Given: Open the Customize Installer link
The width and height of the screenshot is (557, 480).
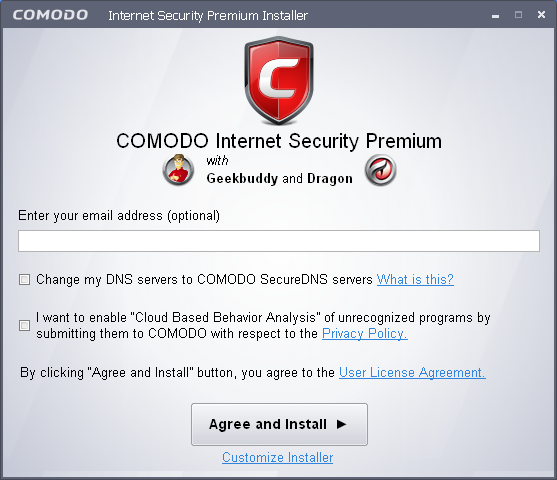Looking at the screenshot, I should 277,457.
